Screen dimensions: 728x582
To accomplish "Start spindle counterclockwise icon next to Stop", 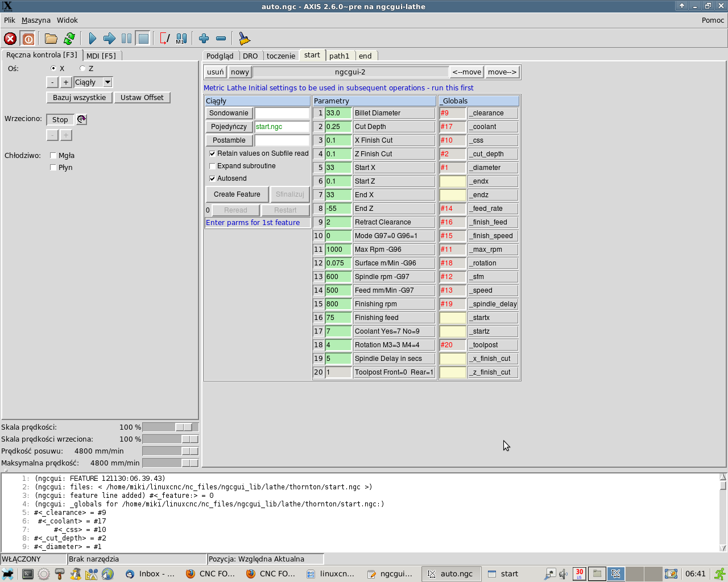I will (x=81, y=119).
